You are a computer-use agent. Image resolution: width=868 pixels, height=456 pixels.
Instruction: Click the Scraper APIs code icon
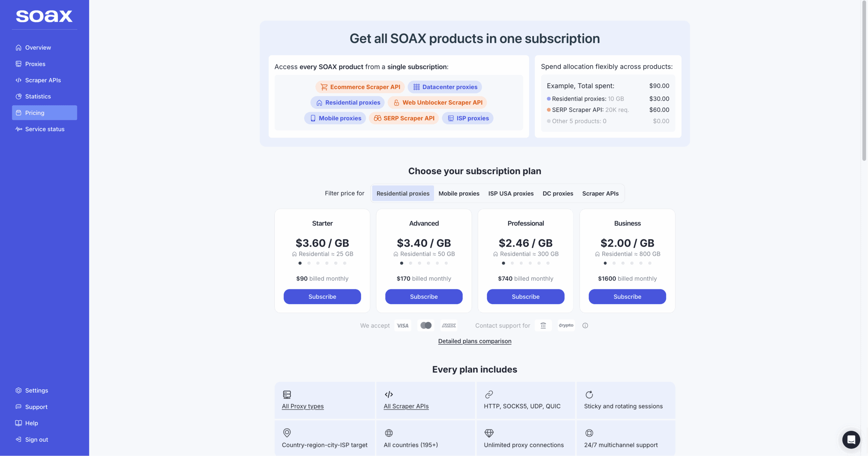(x=19, y=80)
